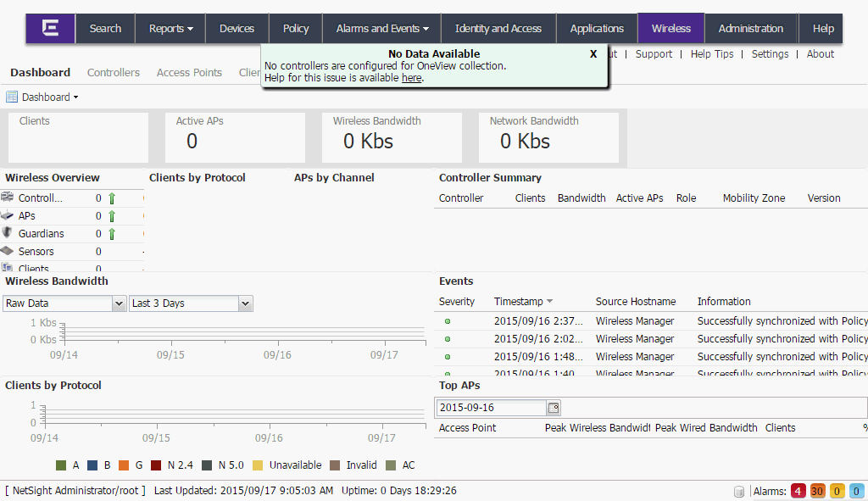Image resolution: width=868 pixels, height=501 pixels.
Task: Click the Settings link
Action: click(770, 53)
